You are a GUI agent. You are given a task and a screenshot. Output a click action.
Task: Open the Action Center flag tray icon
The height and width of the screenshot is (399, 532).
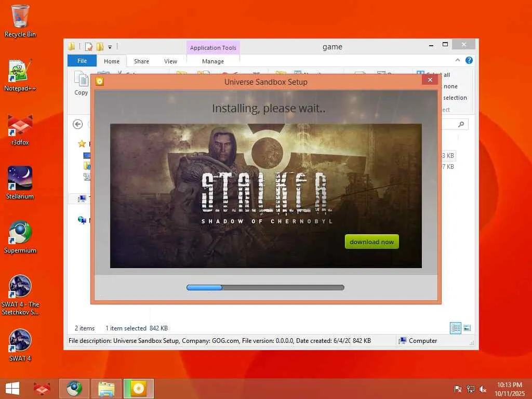tap(458, 389)
